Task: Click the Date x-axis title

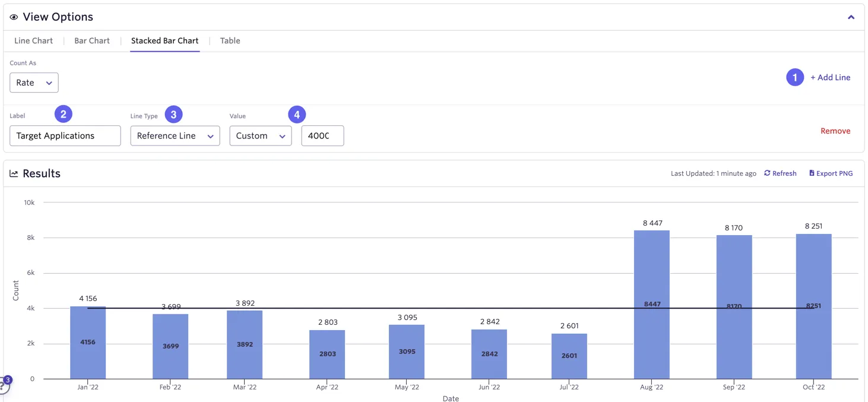Action: pos(451,398)
